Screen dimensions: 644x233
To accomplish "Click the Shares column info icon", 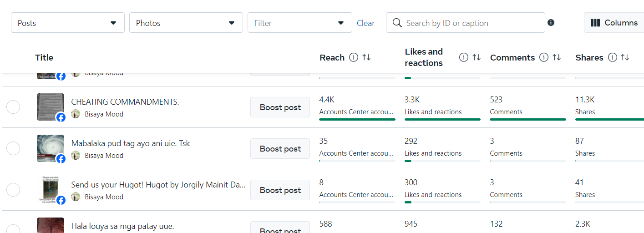I will (x=612, y=57).
